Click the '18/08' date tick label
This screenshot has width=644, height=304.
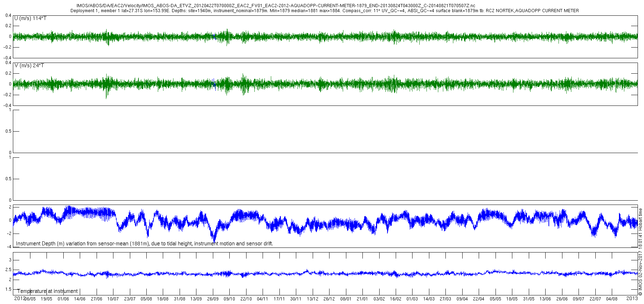(x=163, y=299)
